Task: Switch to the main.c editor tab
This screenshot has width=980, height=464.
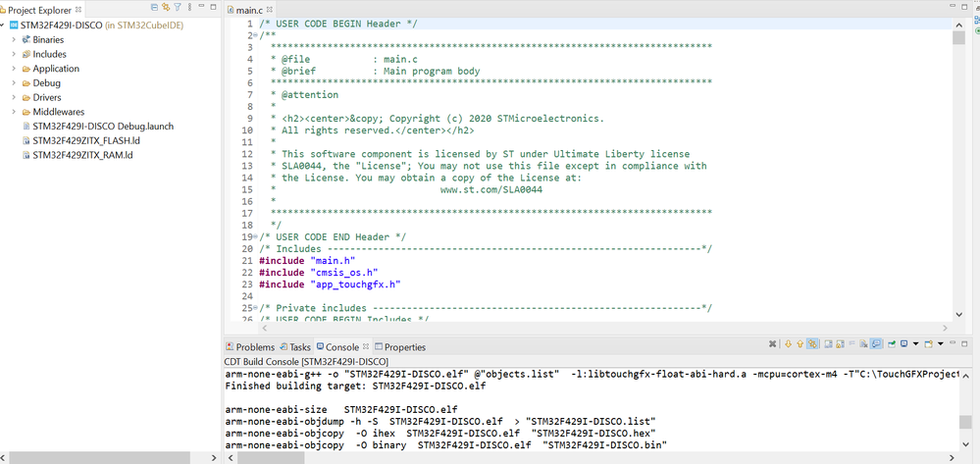Action: pos(250,11)
